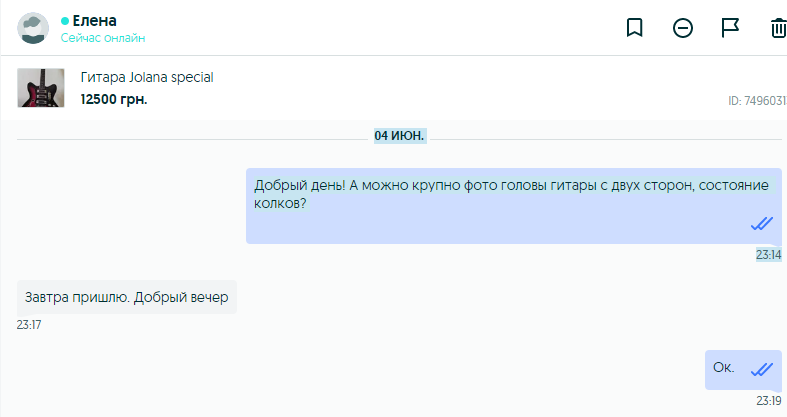
Task: Delete the conversation with the trash icon
Action: (x=778, y=28)
